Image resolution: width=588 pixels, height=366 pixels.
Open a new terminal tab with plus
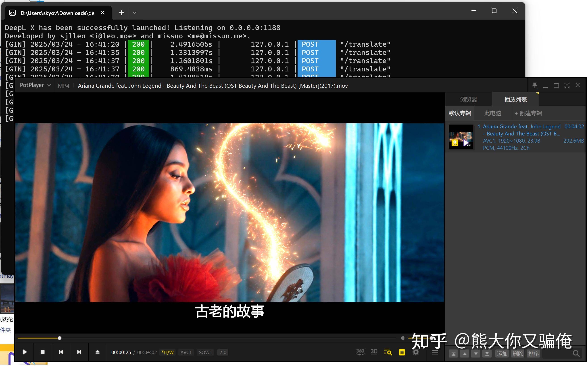click(x=121, y=12)
